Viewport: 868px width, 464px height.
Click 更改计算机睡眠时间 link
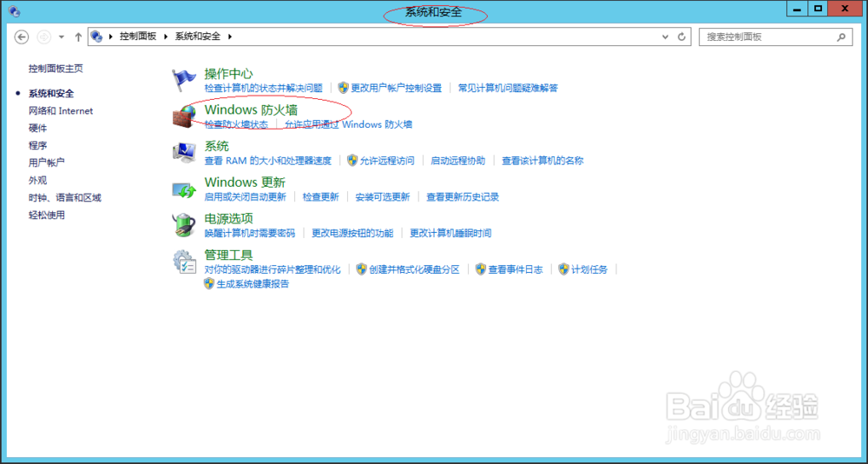click(x=450, y=233)
